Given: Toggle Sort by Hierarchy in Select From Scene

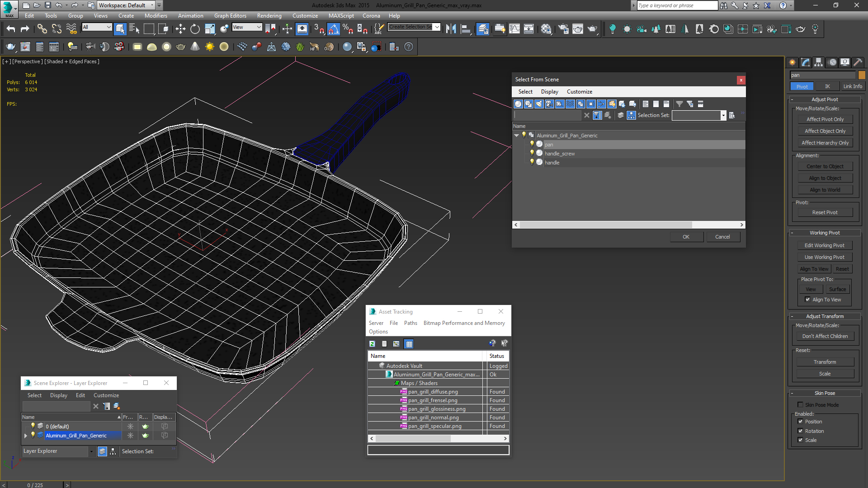Looking at the screenshot, I should tap(631, 115).
